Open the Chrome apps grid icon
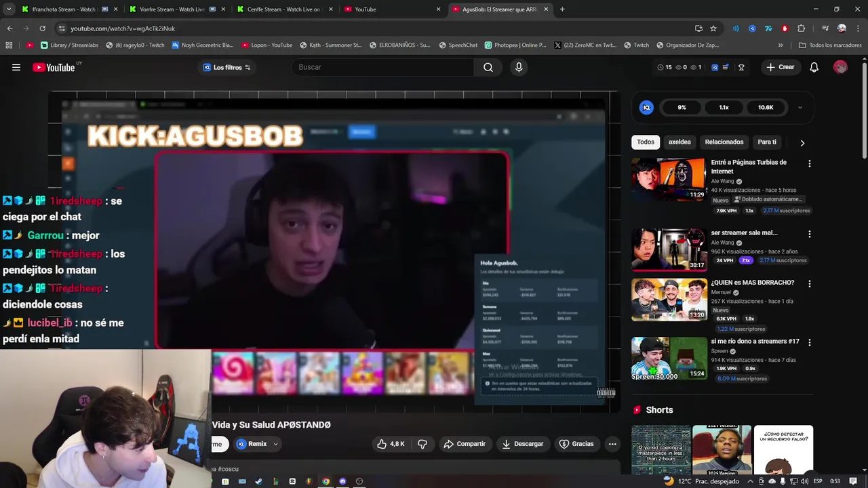The image size is (868, 488). [x=9, y=45]
